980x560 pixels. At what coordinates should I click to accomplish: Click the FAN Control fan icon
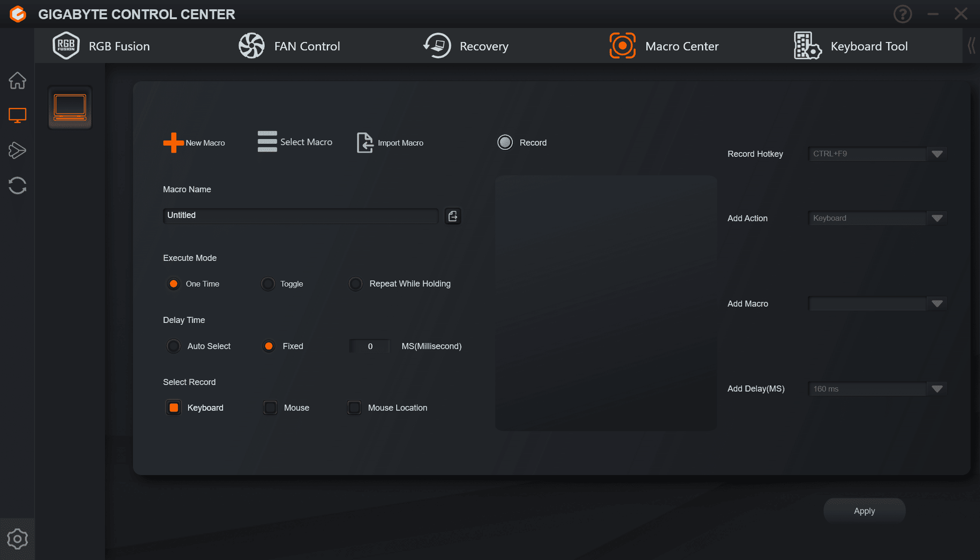point(252,46)
